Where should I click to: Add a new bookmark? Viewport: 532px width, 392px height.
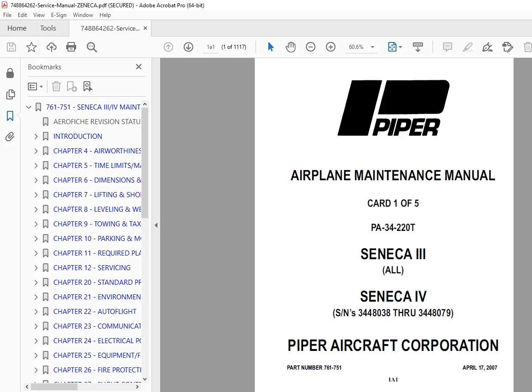(x=72, y=86)
